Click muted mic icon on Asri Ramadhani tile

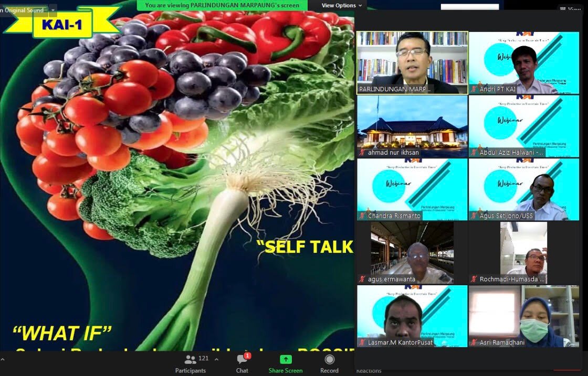[474, 342]
